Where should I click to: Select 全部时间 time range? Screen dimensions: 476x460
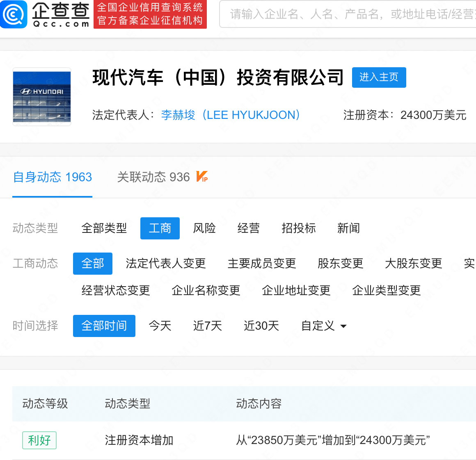click(104, 326)
